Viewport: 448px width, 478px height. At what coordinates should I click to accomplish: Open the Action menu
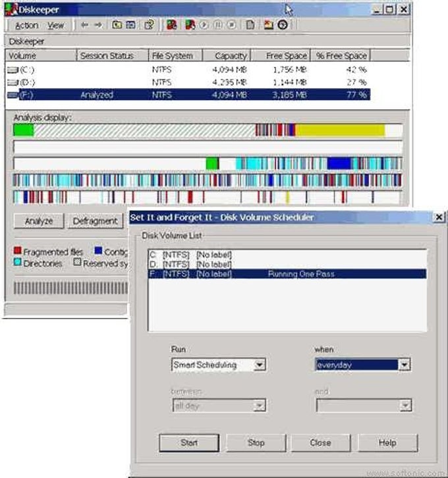pos(27,25)
